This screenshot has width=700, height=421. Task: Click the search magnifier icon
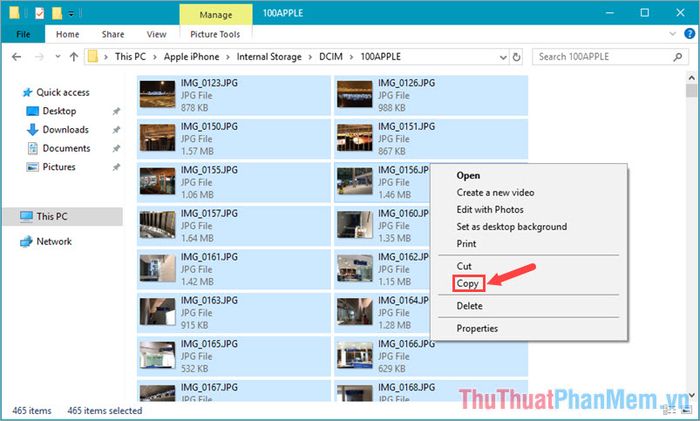click(678, 57)
